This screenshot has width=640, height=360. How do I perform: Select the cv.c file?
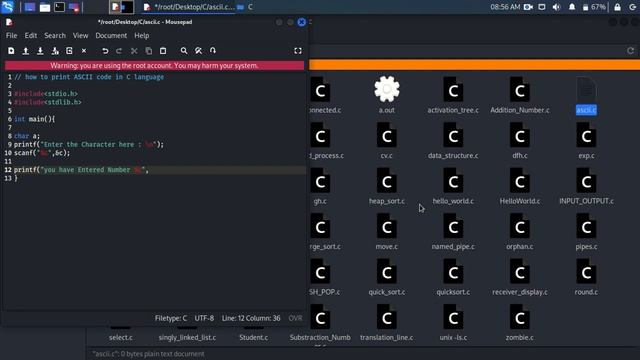coord(387,140)
